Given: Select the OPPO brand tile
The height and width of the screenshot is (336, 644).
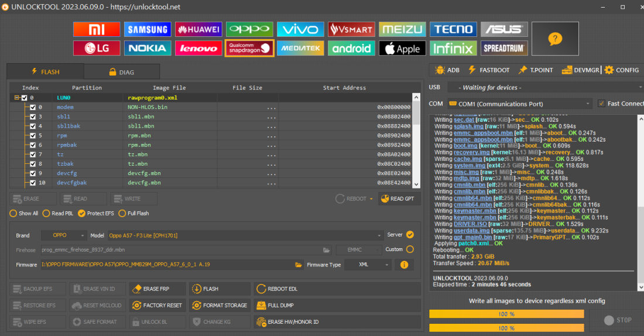Looking at the screenshot, I should pos(249,29).
